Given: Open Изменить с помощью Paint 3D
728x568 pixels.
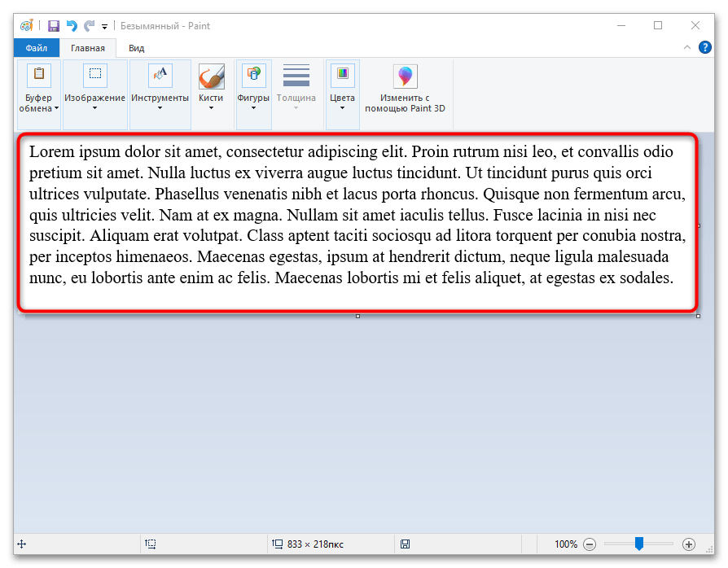Looking at the screenshot, I should tap(406, 89).
